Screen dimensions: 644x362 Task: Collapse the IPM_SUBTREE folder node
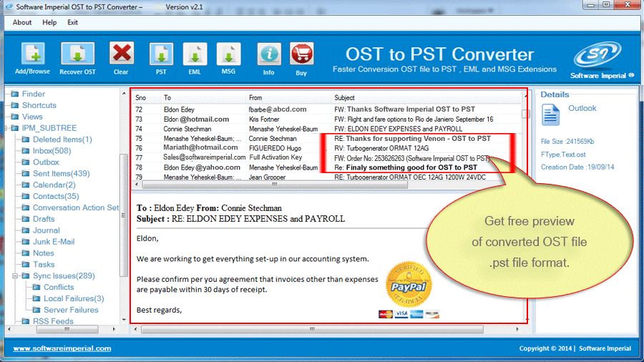point(7,128)
